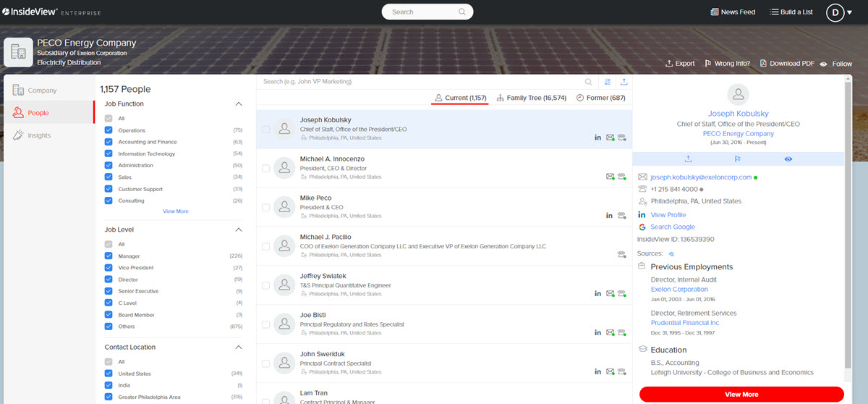Click the red View More button
This screenshot has height=404, width=868.
tap(741, 395)
